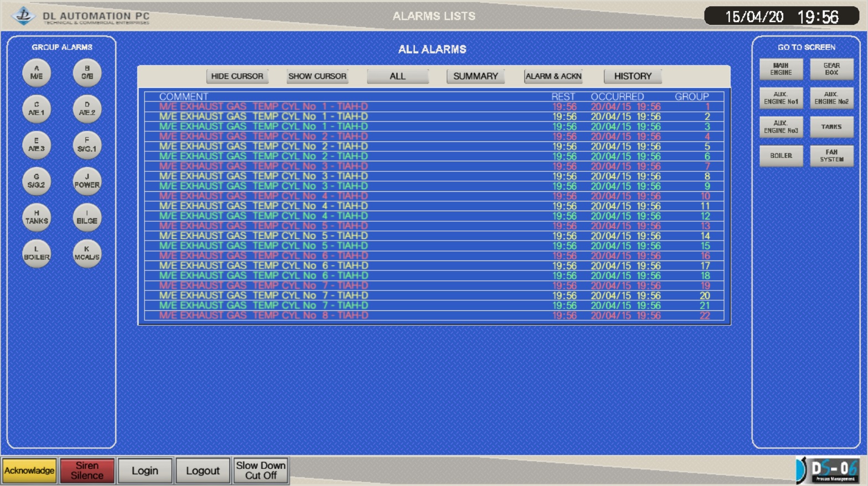Image resolution: width=868 pixels, height=486 pixels.
Task: Click the Login button
Action: pyautogui.click(x=145, y=470)
